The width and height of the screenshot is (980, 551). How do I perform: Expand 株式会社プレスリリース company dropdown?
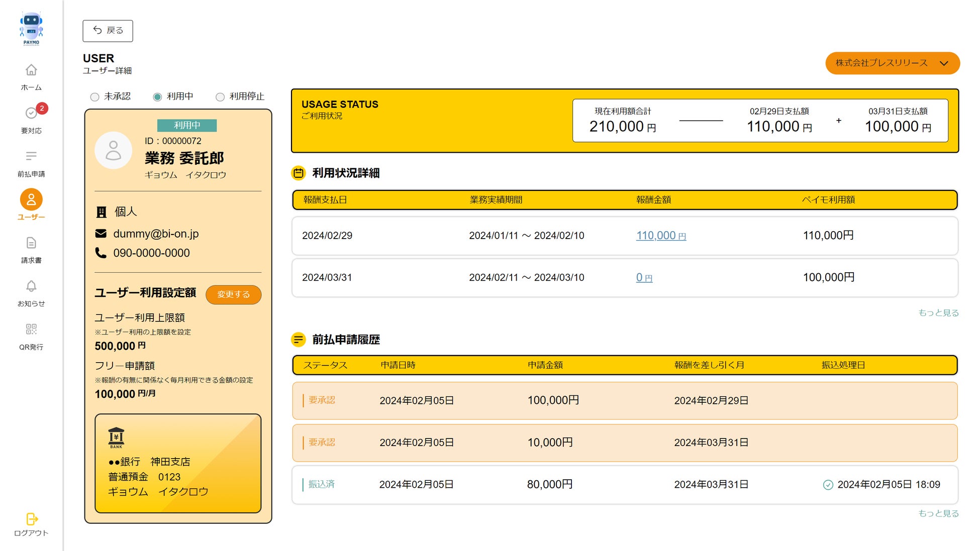click(x=892, y=63)
